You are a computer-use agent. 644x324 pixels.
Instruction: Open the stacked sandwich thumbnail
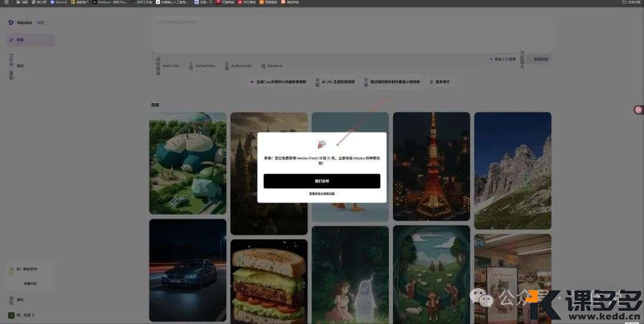[269, 281]
